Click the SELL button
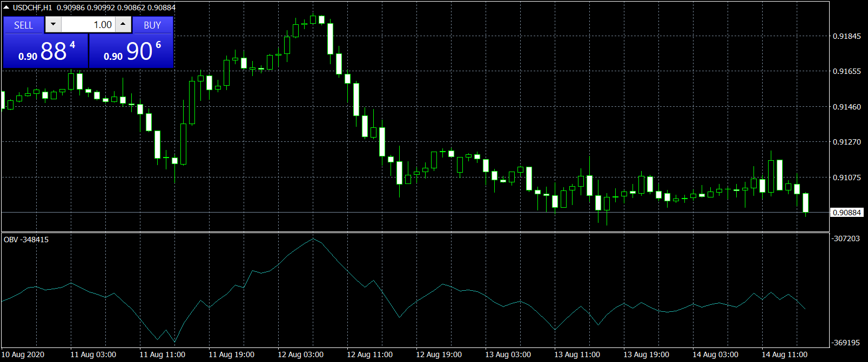 (24, 25)
